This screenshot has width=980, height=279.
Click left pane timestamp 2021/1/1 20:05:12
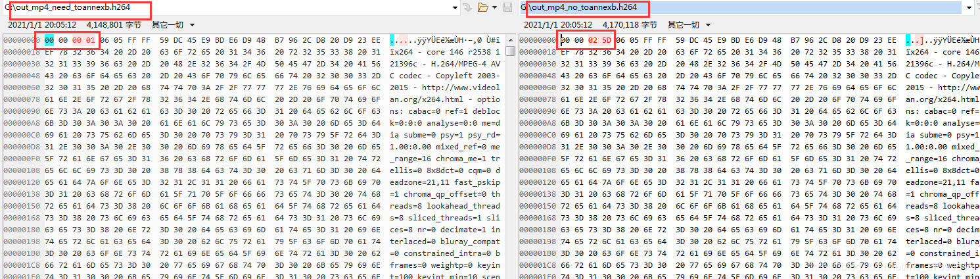(x=42, y=24)
